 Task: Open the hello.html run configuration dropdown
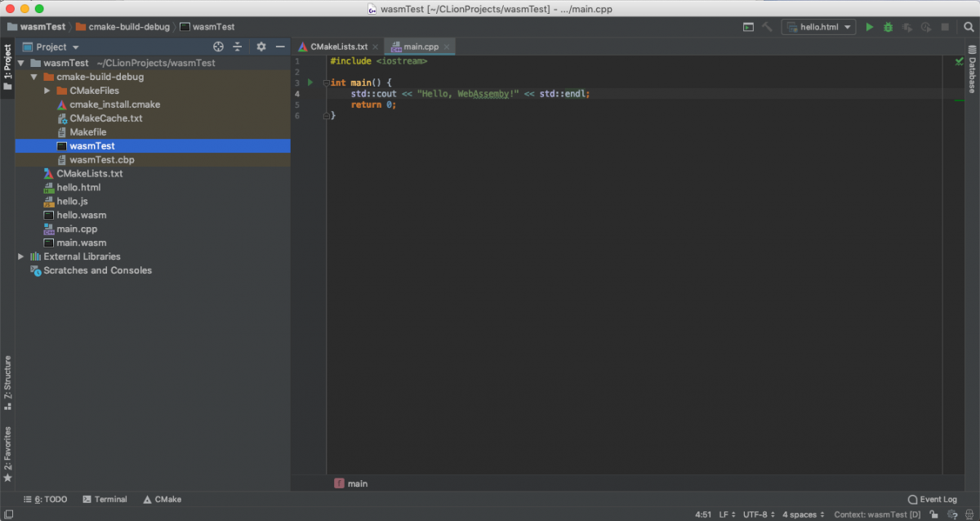click(847, 26)
